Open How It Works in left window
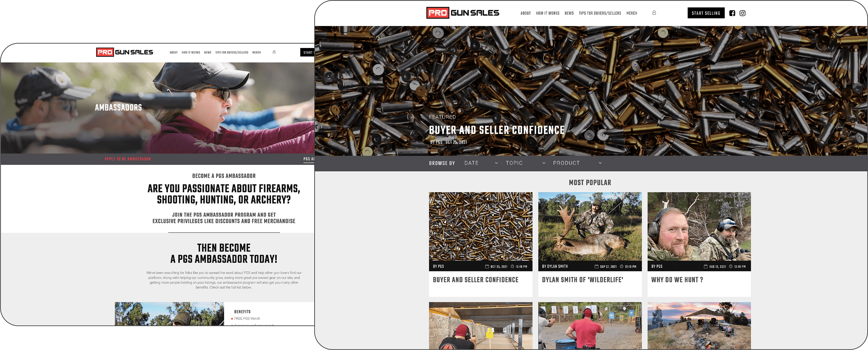Screen dimensions: 868x350 coord(191,53)
